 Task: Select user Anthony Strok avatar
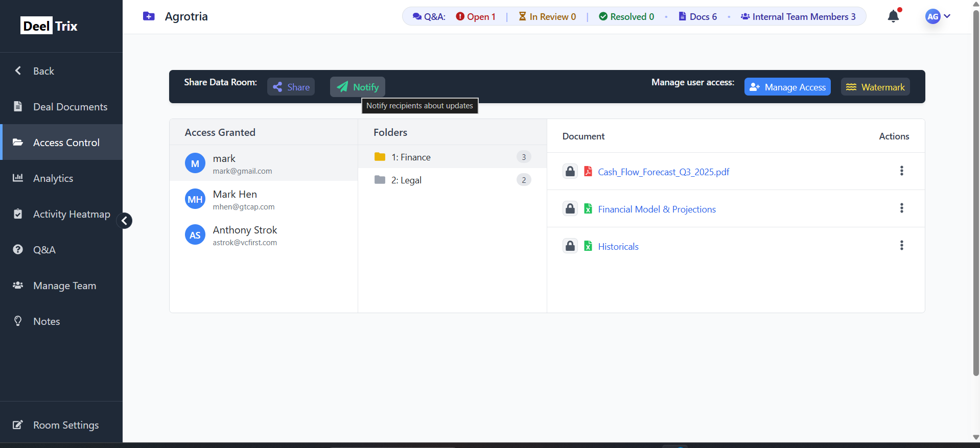pyautogui.click(x=195, y=235)
